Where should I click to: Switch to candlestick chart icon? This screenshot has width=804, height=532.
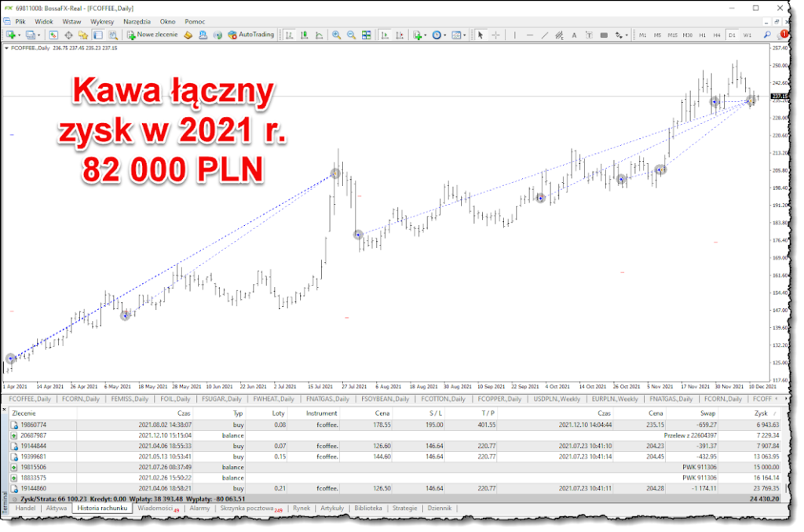pos(304,35)
